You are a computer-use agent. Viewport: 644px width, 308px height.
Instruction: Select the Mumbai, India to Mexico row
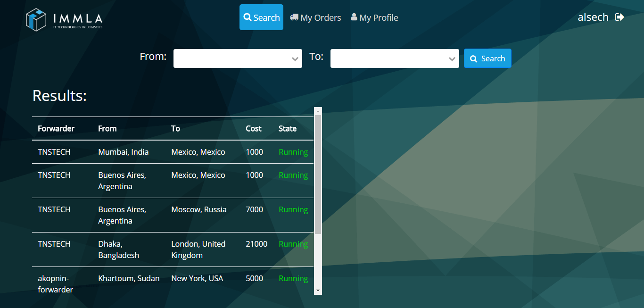point(173,152)
